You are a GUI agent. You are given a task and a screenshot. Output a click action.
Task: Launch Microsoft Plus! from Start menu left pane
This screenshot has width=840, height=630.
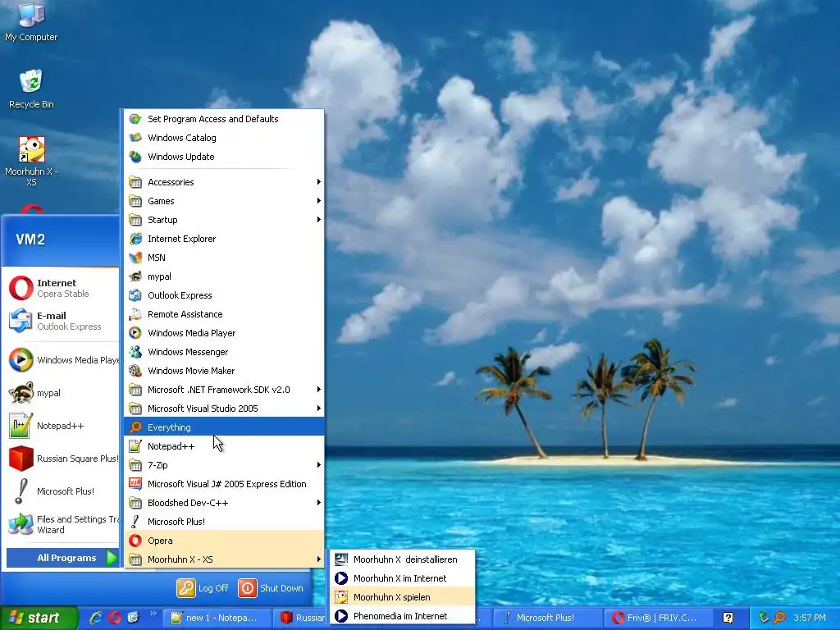(62, 491)
